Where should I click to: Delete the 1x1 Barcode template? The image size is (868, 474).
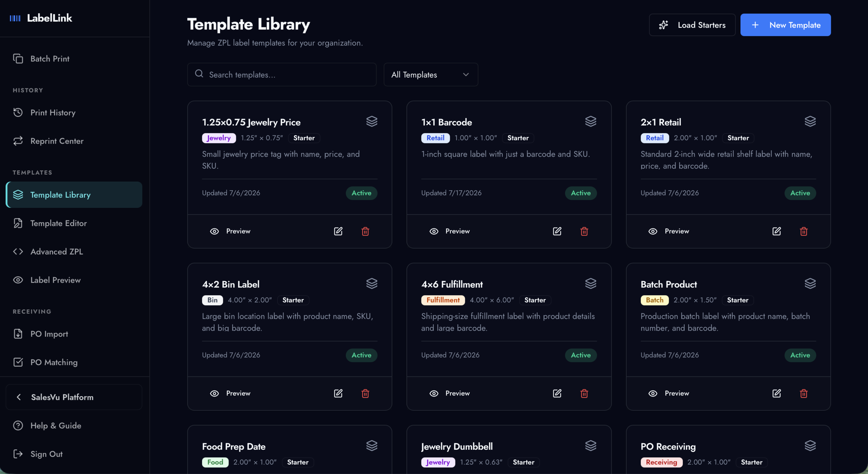[584, 231]
